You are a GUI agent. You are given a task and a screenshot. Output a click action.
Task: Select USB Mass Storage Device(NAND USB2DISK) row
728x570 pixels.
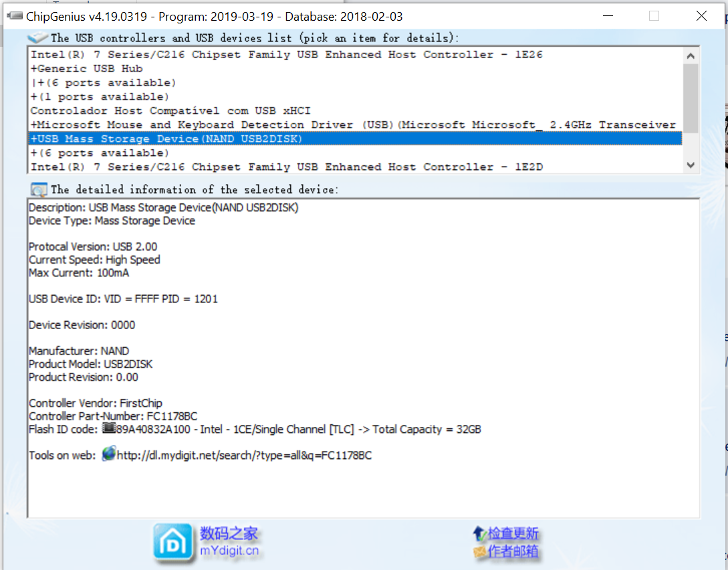[355, 139]
